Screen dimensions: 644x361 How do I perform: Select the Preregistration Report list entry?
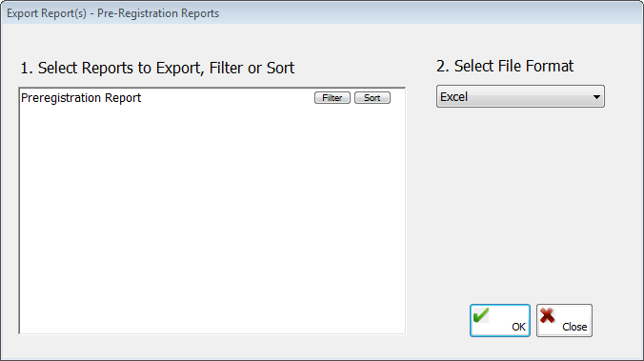[81, 98]
